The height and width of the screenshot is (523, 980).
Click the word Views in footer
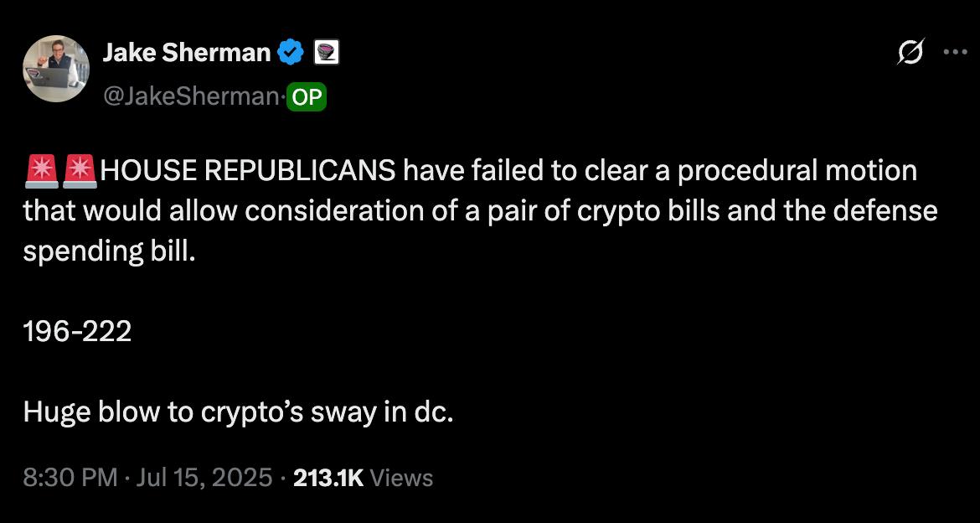(402, 478)
